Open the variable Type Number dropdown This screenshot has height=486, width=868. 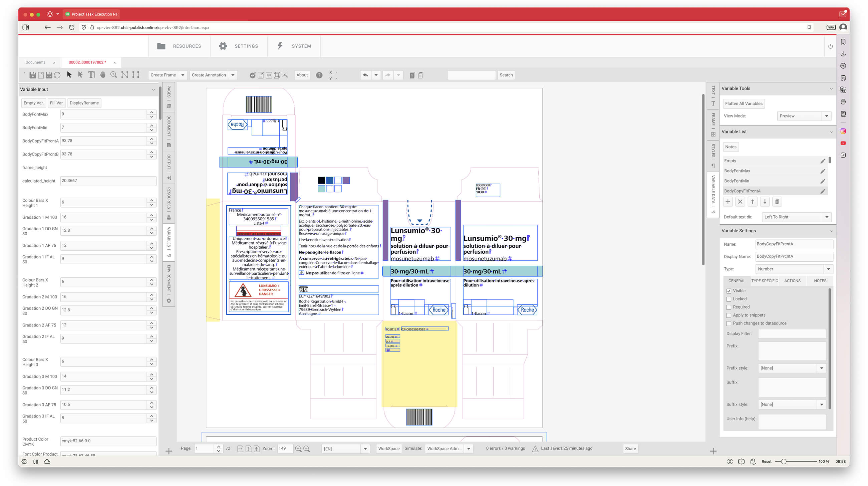pyautogui.click(x=828, y=269)
